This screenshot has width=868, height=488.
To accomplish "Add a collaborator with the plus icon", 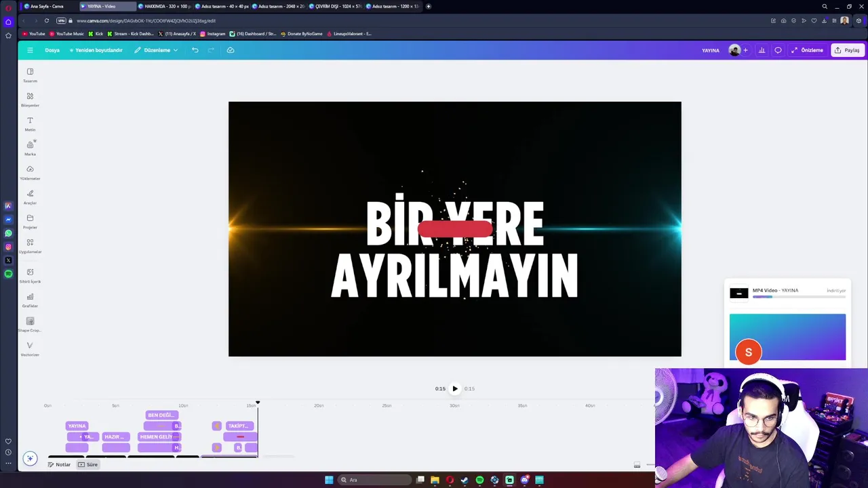I will pos(745,50).
